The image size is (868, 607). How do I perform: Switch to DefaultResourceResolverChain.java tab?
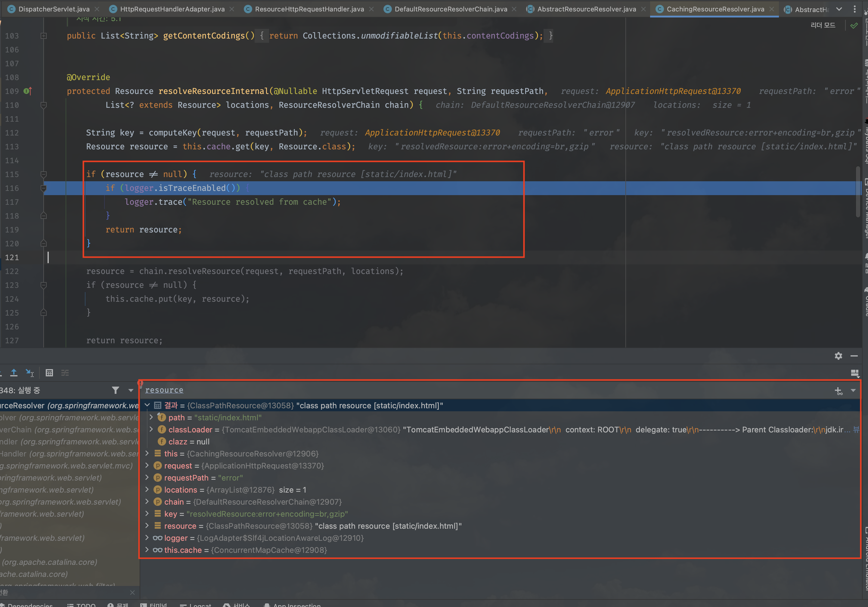click(450, 9)
